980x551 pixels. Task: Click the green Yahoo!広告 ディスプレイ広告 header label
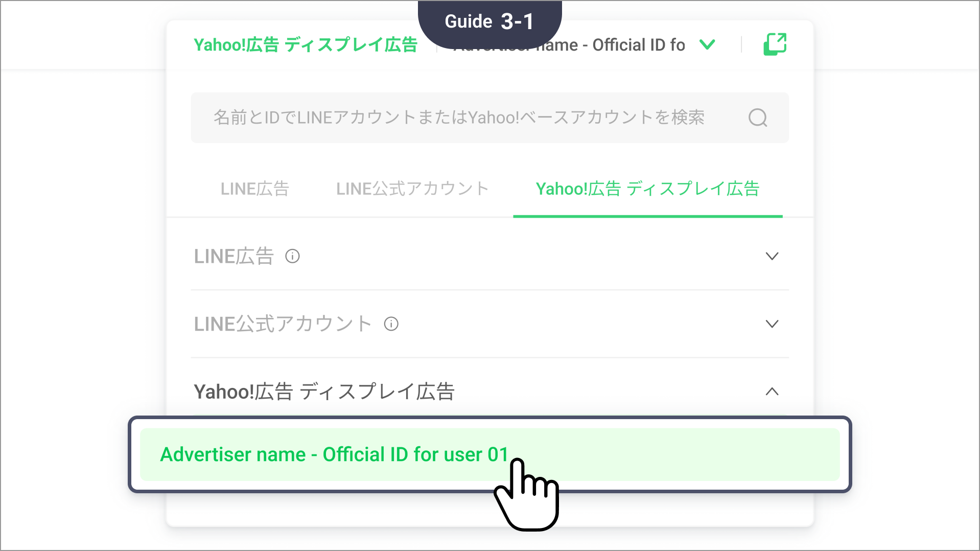tap(306, 45)
